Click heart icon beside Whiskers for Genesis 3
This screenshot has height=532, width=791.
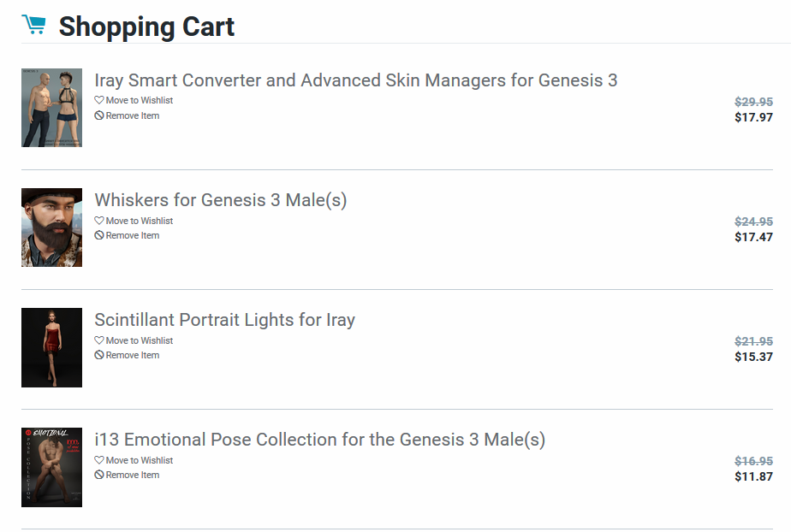[99, 221]
